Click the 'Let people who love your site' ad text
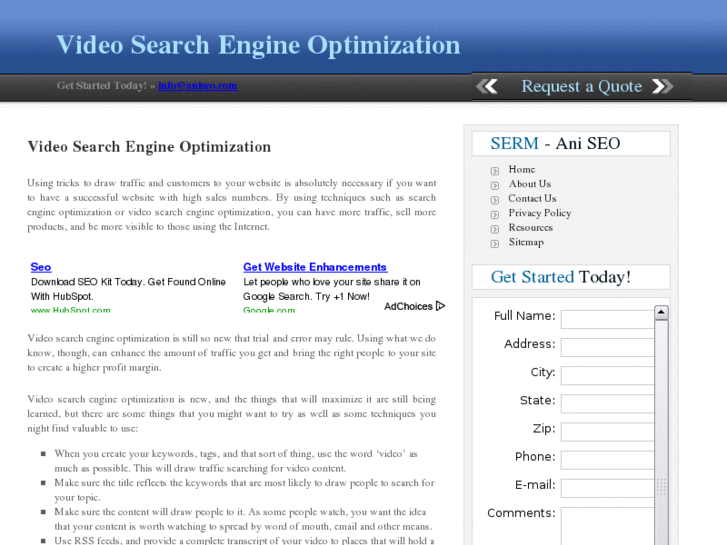This screenshot has height=545, width=727. (x=332, y=289)
